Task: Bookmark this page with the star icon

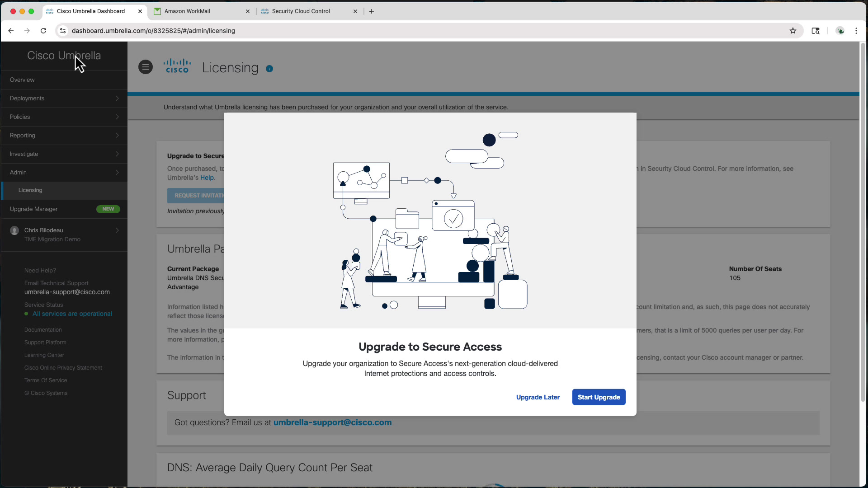Action: (x=793, y=31)
